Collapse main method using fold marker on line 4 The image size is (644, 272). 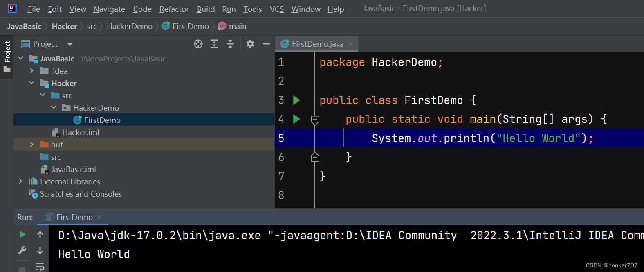[315, 120]
